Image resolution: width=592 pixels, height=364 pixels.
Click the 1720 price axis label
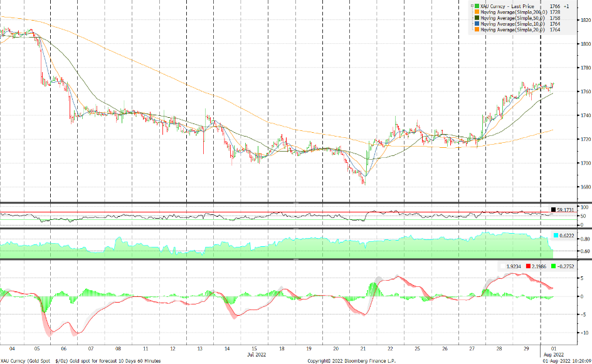tap(586, 139)
